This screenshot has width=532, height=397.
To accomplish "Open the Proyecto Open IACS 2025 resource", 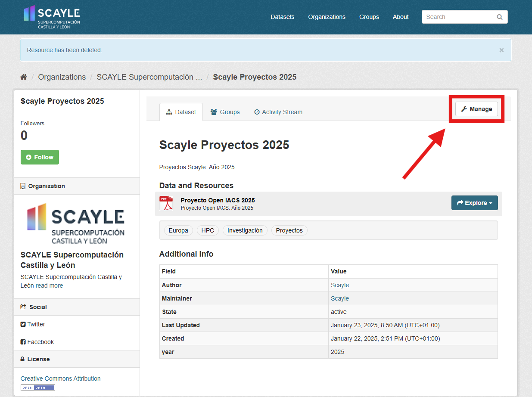I will click(x=218, y=200).
